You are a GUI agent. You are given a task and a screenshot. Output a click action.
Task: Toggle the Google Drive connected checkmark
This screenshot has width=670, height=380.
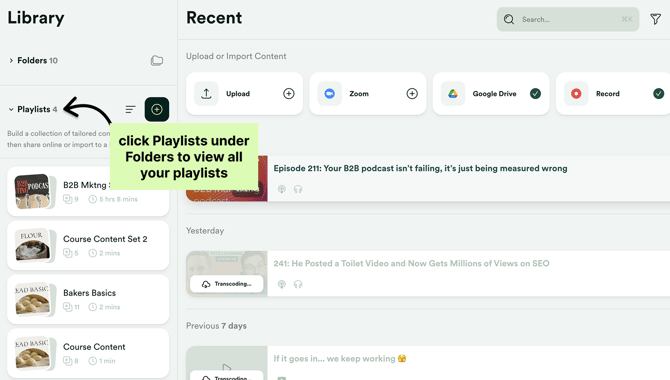click(x=535, y=94)
